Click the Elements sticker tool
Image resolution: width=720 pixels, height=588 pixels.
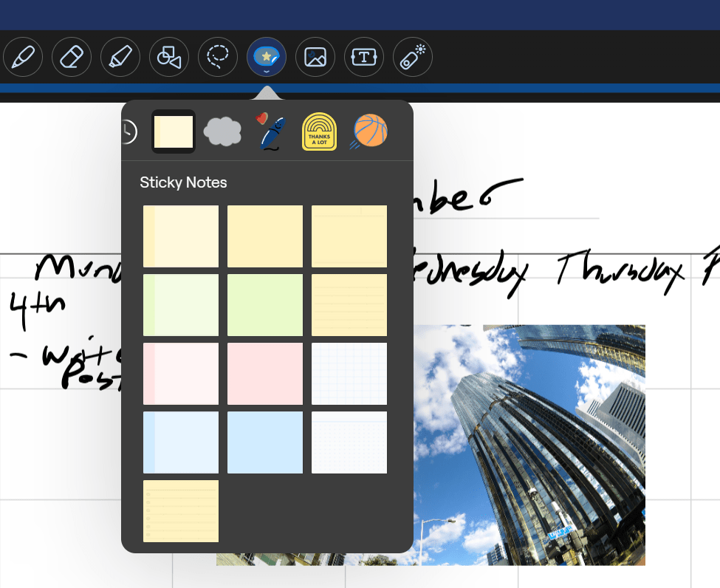[x=267, y=57]
